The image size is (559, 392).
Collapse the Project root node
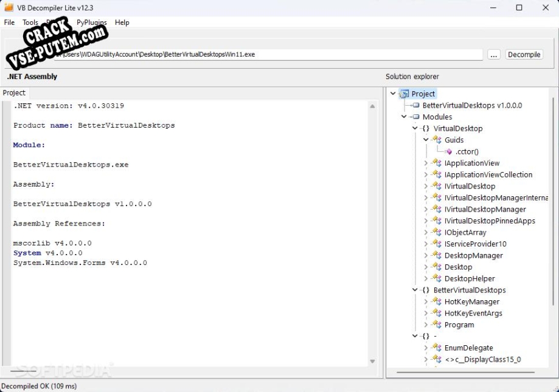point(393,94)
